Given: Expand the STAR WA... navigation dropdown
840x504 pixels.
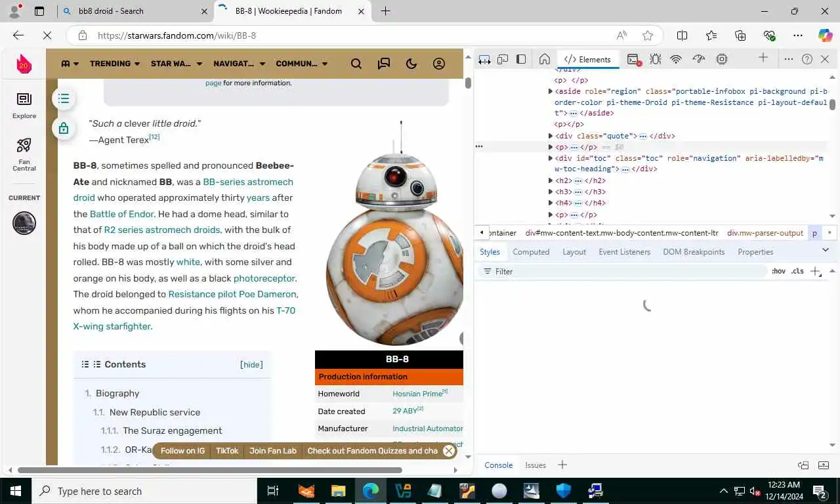Looking at the screenshot, I should coord(176,64).
